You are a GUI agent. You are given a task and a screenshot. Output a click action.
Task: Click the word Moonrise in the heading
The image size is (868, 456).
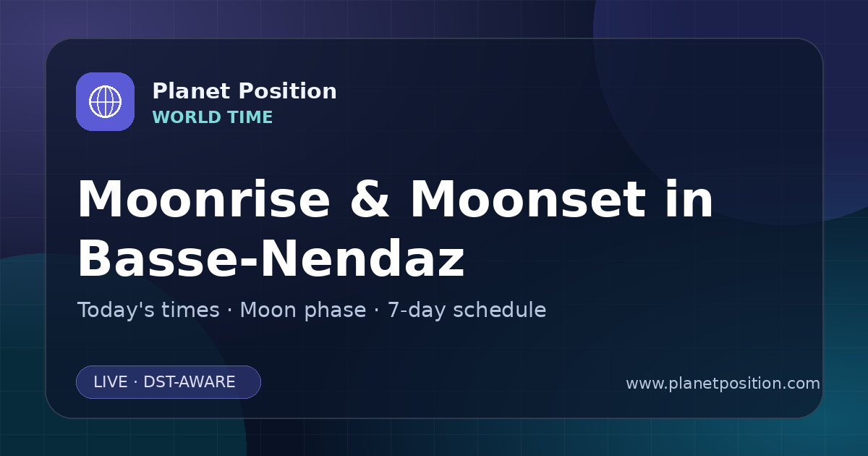coord(203,200)
